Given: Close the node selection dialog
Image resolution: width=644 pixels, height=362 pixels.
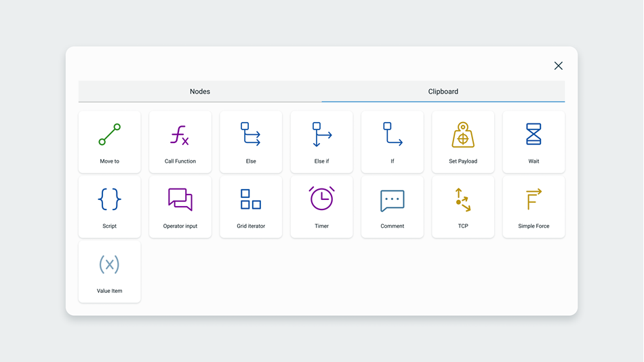Looking at the screenshot, I should [558, 66].
